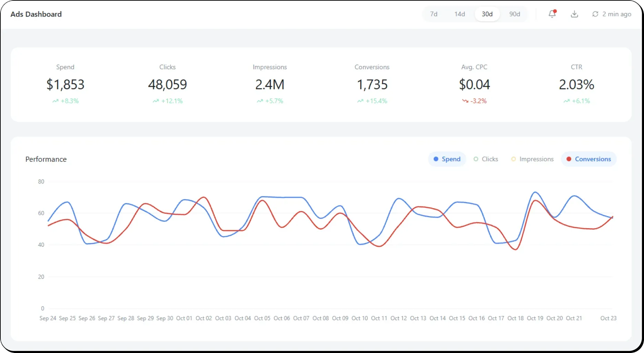The height and width of the screenshot is (353, 644).
Task: Click the Clicks 48,059 metric value
Action: click(x=168, y=84)
